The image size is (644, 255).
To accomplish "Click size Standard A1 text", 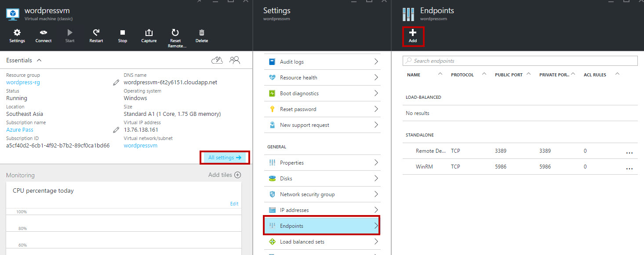I will 172,114.
